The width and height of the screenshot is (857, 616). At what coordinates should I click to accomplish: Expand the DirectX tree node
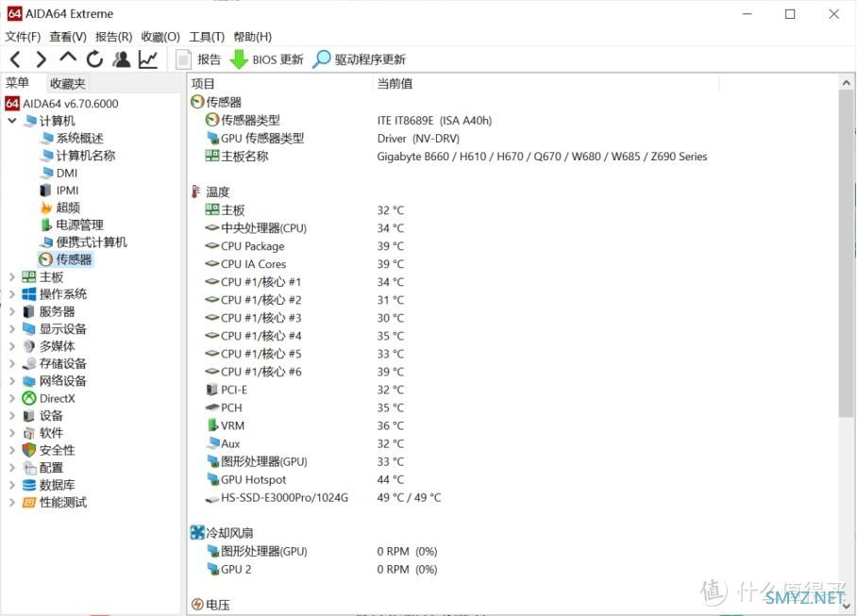coord(12,398)
